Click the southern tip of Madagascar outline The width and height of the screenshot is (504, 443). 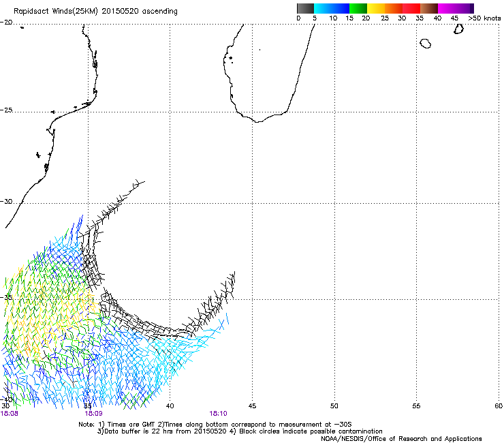coord(257,121)
